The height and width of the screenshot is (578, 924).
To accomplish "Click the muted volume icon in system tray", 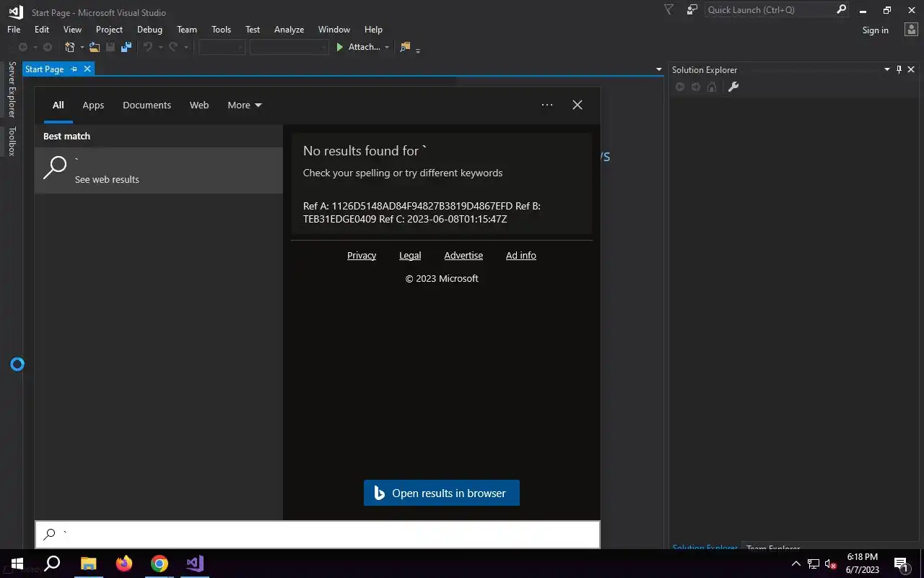I will click(x=831, y=564).
